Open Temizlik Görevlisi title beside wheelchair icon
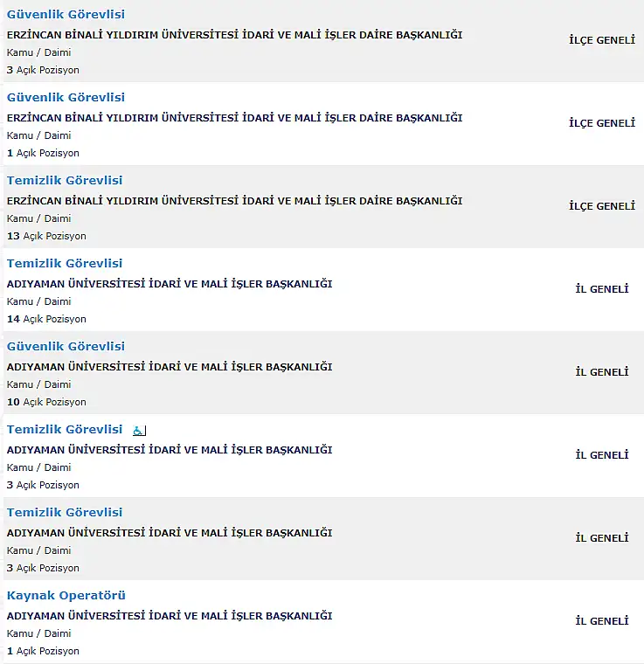The height and width of the screenshot is (664, 644). tap(65, 429)
